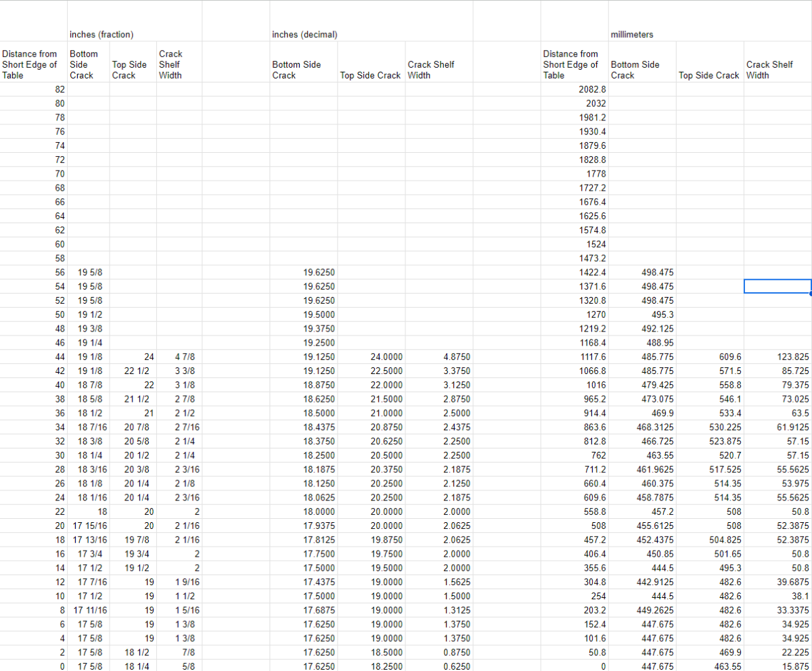Click the cell showing 2082.8

click(574, 89)
